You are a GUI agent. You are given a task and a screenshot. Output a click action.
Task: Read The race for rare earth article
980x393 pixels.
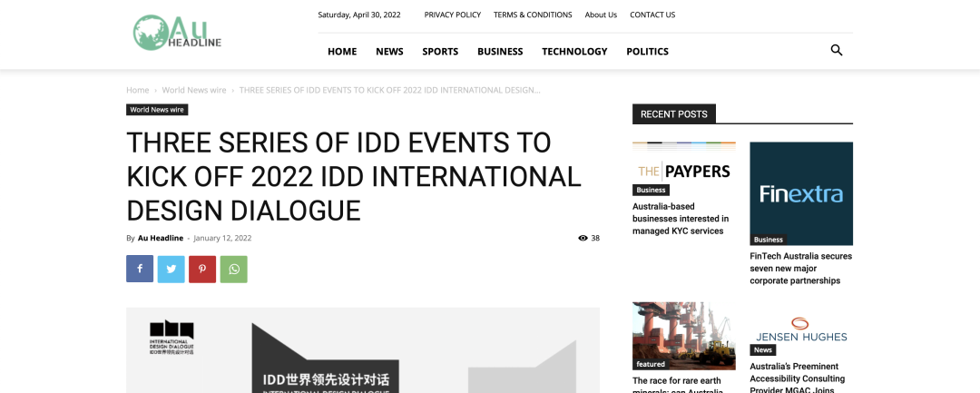tap(678, 386)
